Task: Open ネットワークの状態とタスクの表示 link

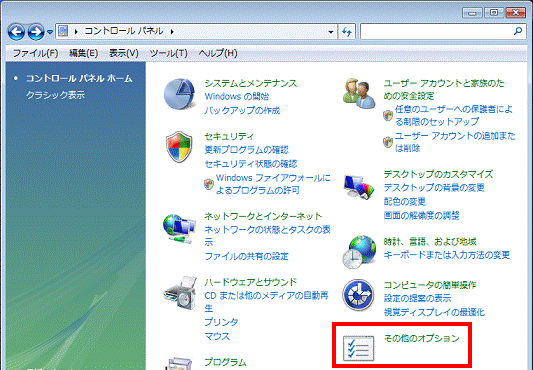Action: (267, 236)
